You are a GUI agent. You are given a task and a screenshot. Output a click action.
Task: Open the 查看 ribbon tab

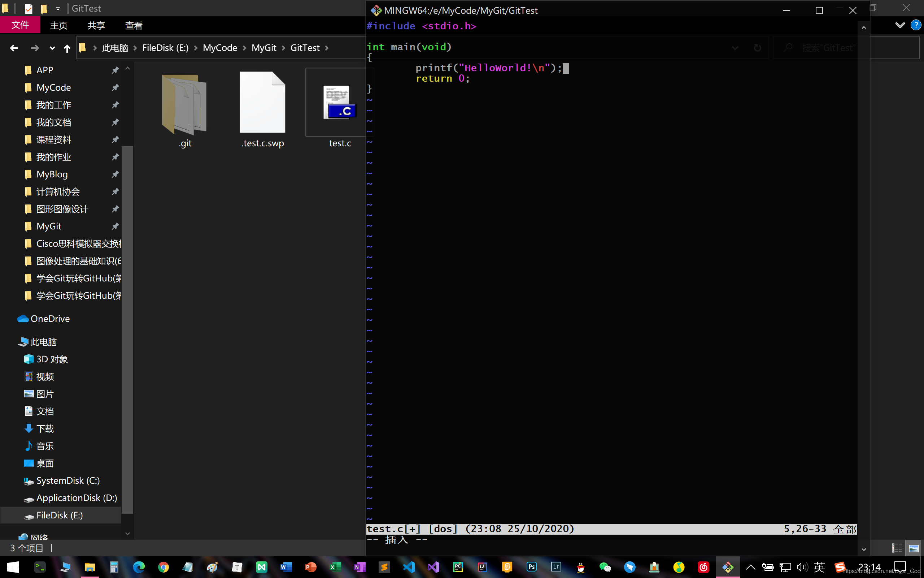(x=134, y=25)
